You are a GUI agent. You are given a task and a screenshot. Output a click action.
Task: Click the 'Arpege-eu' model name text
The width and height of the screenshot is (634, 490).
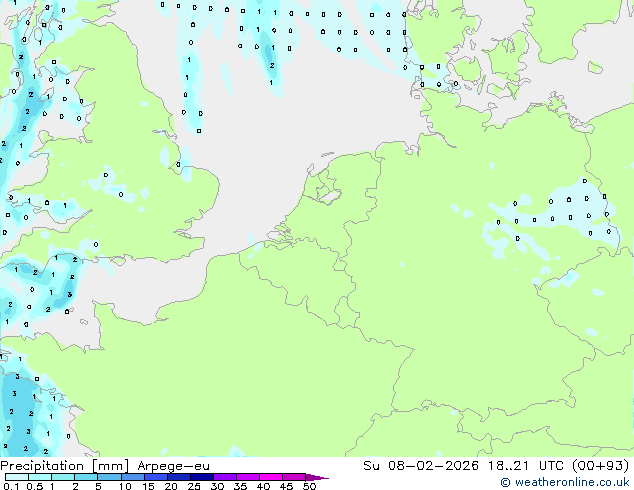[x=173, y=466]
